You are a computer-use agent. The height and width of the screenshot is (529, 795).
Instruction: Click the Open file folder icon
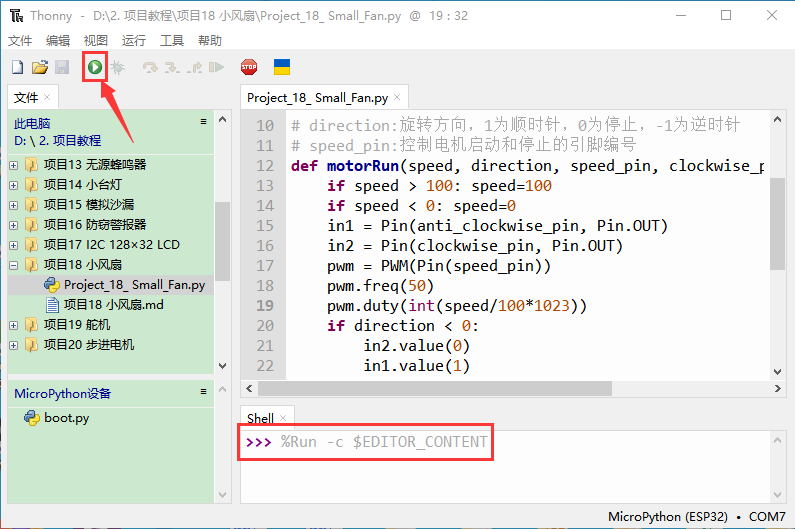pyautogui.click(x=40, y=67)
